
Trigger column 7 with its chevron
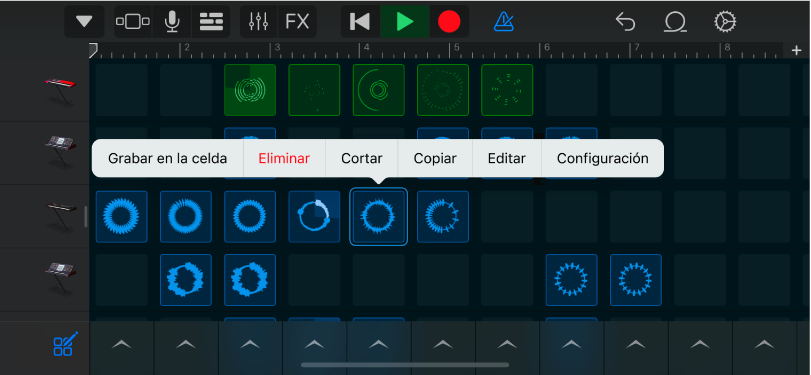tap(507, 344)
